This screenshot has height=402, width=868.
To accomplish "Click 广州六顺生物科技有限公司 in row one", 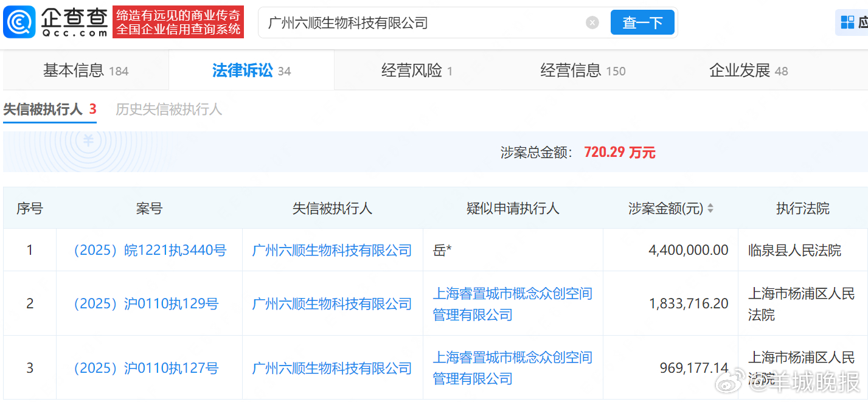I will click(x=332, y=249).
